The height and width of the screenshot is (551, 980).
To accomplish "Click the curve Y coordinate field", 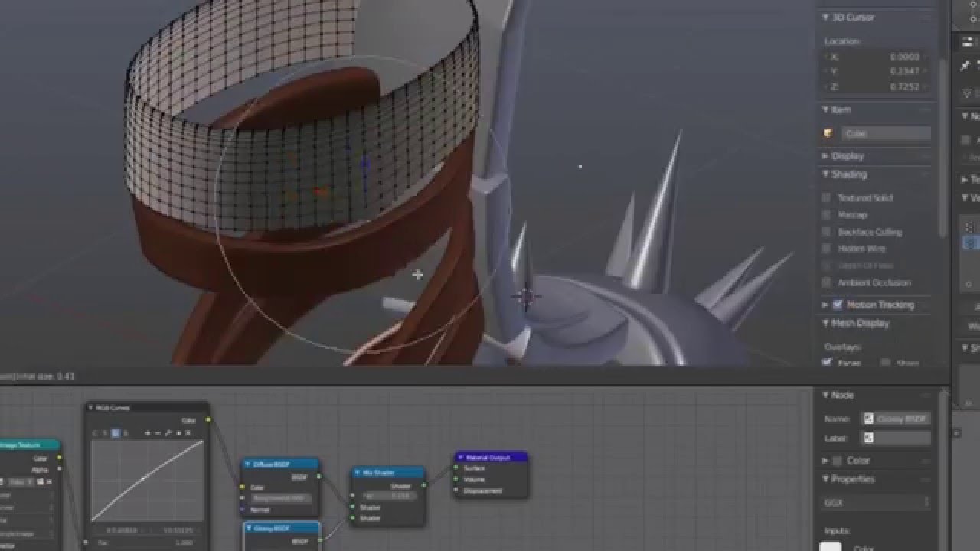I will pyautogui.click(x=175, y=530).
